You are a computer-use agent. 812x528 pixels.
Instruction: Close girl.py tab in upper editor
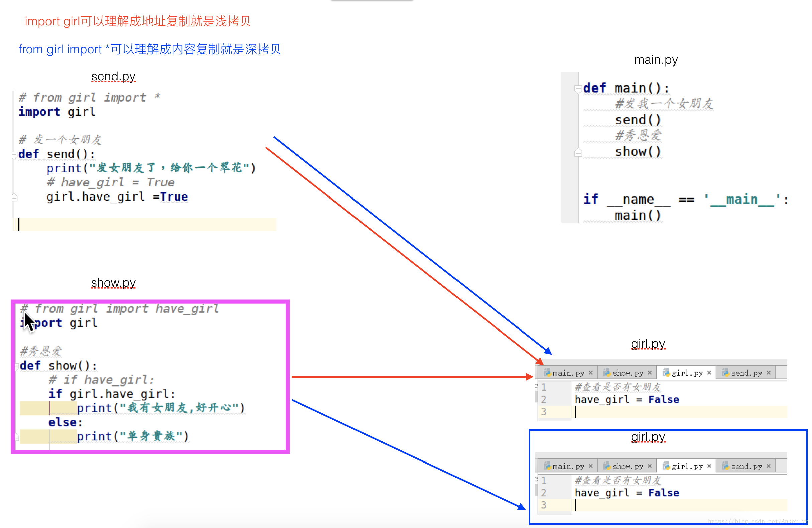point(709,373)
